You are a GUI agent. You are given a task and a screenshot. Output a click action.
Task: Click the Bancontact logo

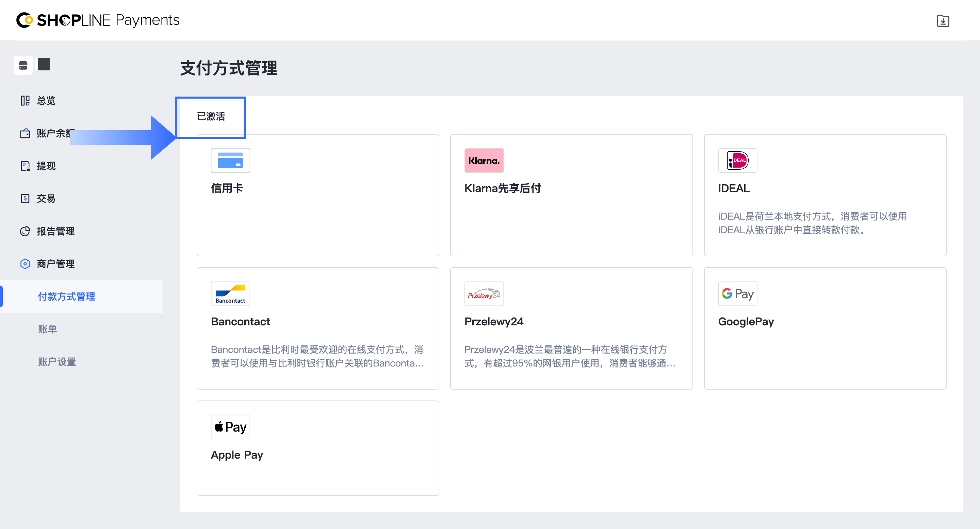pos(230,294)
